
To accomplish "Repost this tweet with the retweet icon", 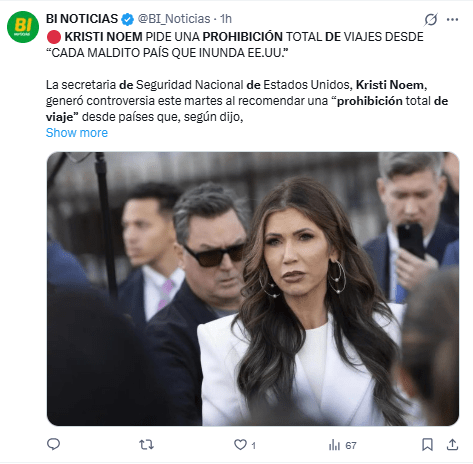I will coord(146,445).
